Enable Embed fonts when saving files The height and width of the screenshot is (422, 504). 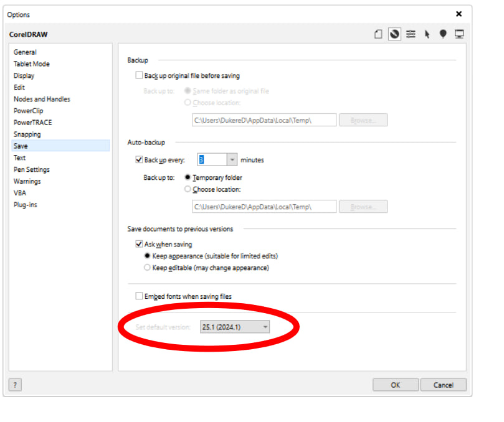tap(139, 296)
